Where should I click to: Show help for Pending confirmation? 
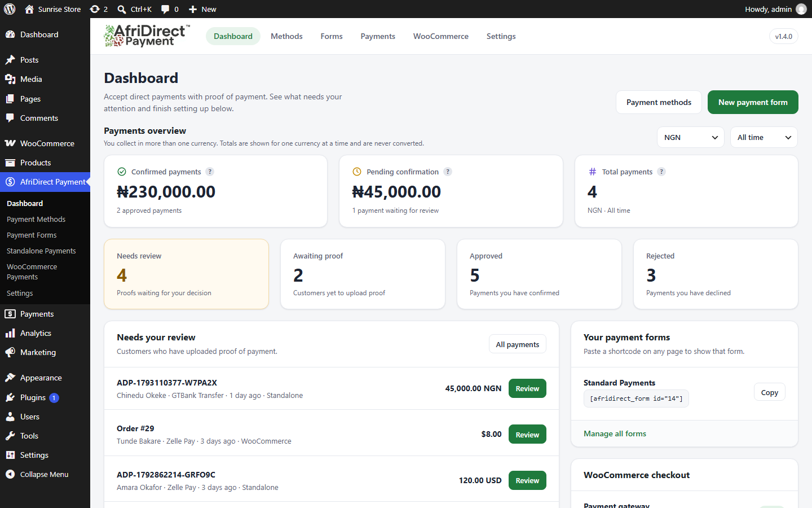448,172
